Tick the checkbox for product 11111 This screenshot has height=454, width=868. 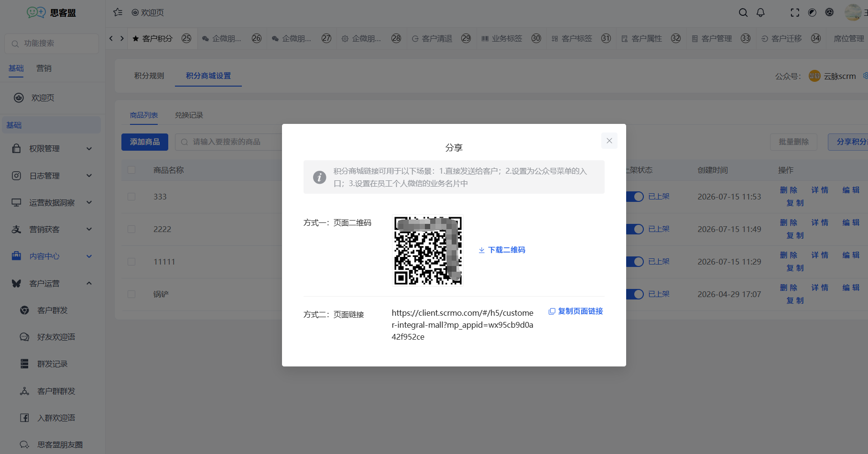click(x=131, y=262)
